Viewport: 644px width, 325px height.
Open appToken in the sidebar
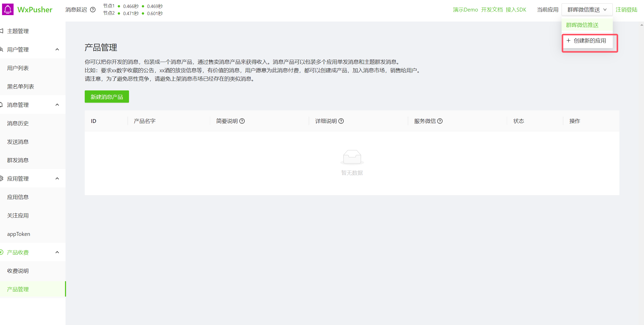point(33,234)
